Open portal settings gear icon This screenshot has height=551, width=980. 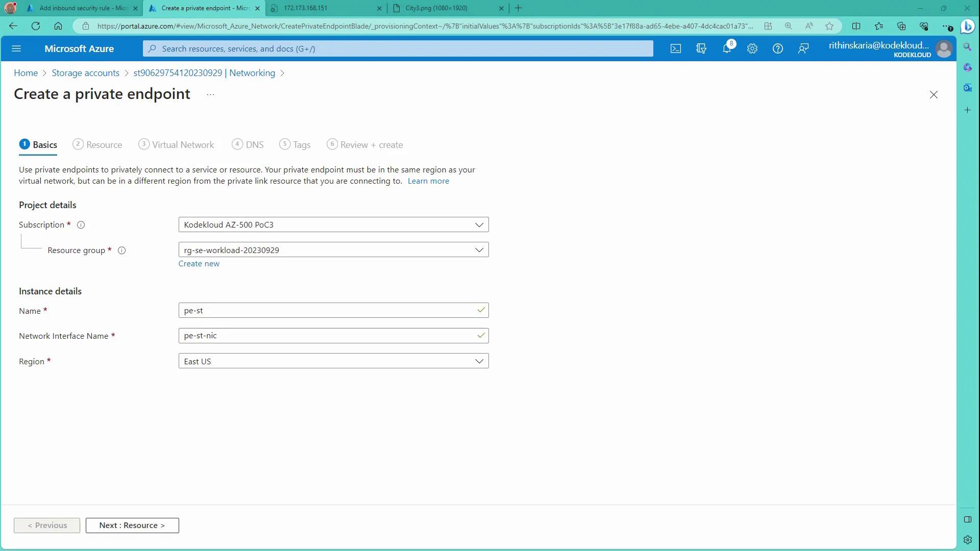point(752,49)
